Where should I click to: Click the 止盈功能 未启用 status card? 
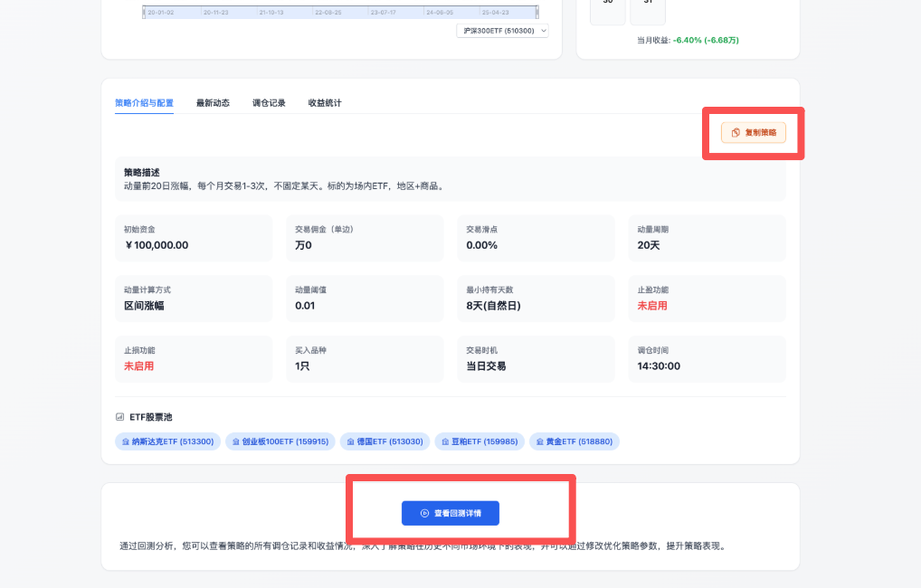click(x=707, y=299)
